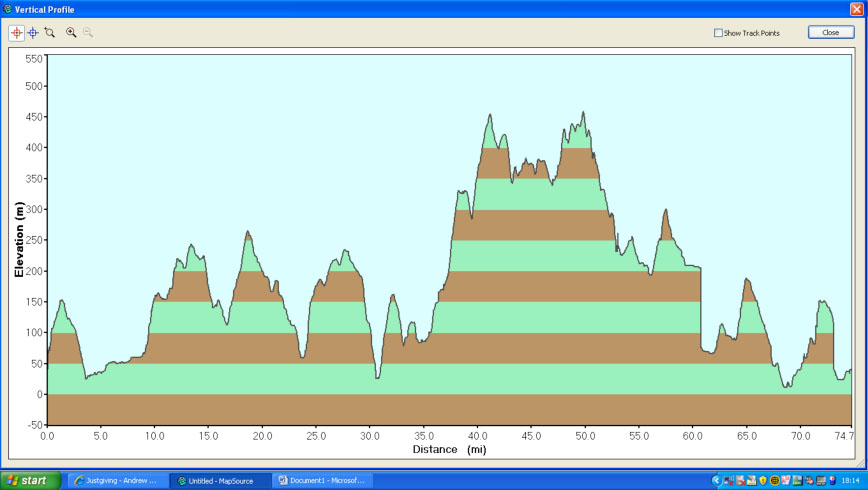This screenshot has height=490, width=868.
Task: Expand hidden system tray icons arrow
Action: (x=716, y=481)
